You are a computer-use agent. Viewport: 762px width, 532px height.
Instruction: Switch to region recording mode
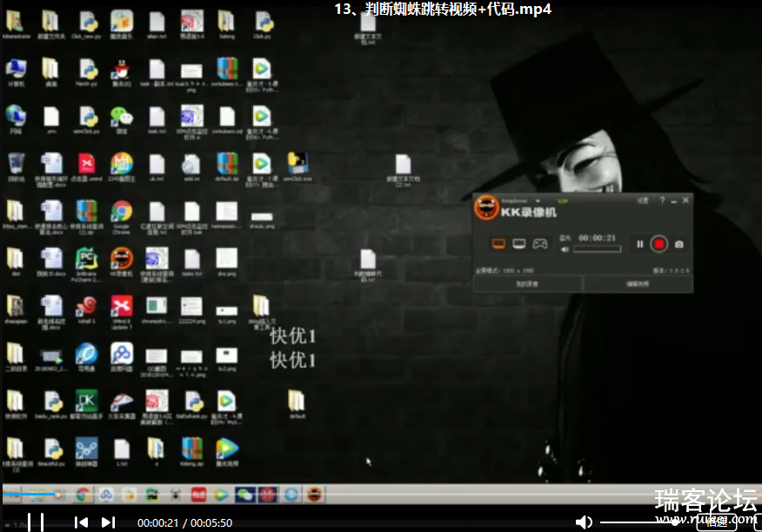pos(519,243)
